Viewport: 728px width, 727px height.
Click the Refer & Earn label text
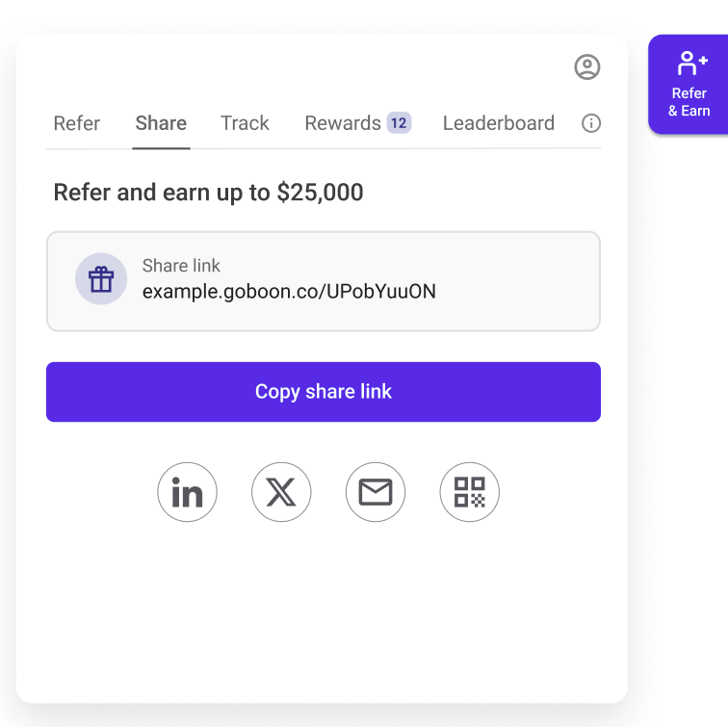coord(689,102)
